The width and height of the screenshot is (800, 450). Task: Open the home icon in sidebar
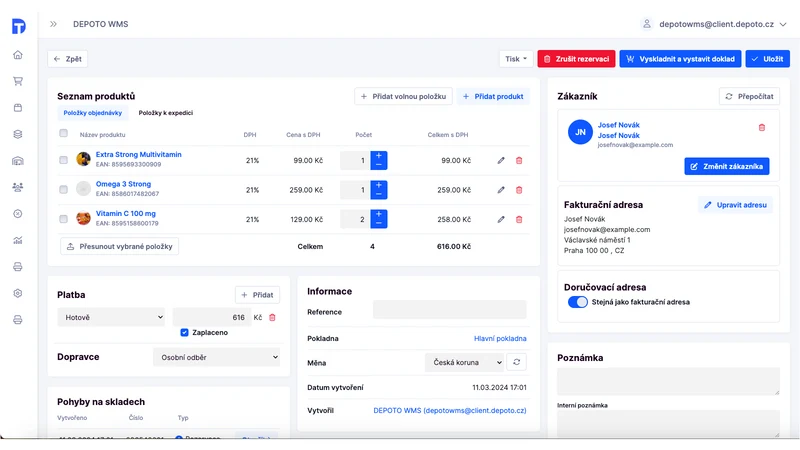click(18, 55)
